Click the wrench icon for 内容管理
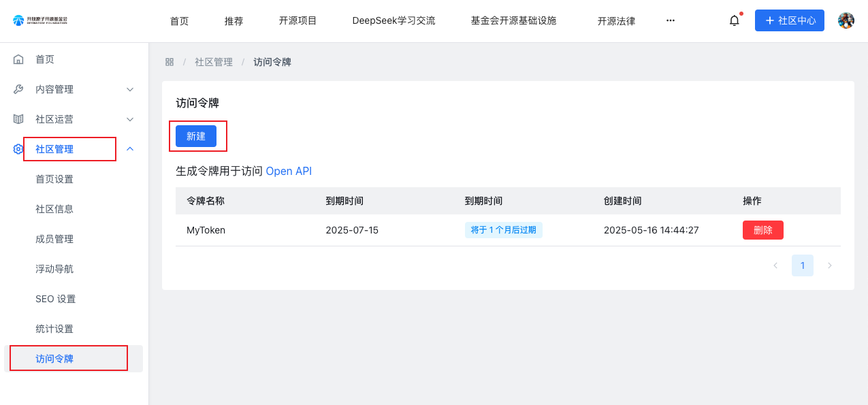Screen dimensions: 868x405 [18, 89]
